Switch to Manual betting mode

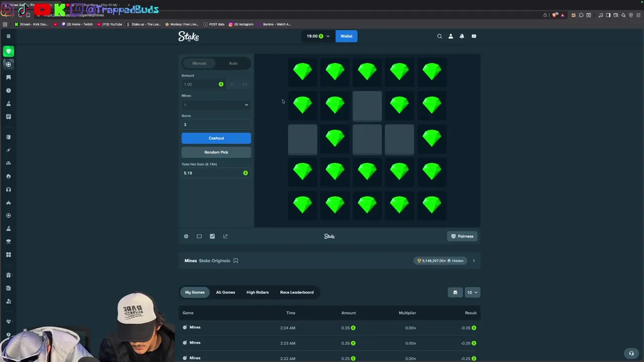pyautogui.click(x=199, y=63)
